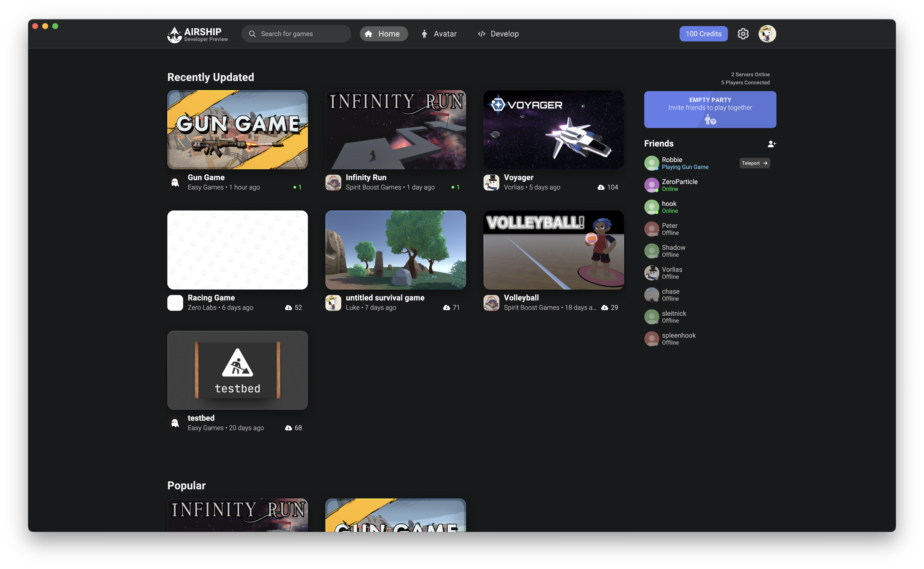Click the add friend icon
Image resolution: width=924 pixels, height=569 pixels.
[772, 144]
